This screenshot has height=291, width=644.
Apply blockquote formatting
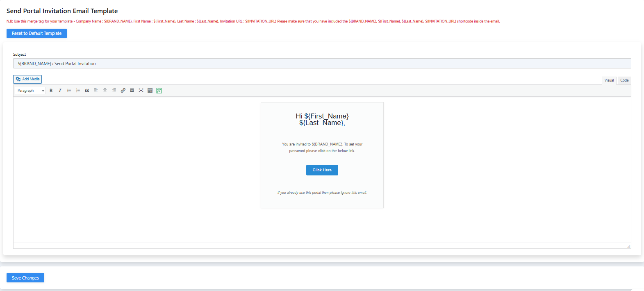pos(87,91)
